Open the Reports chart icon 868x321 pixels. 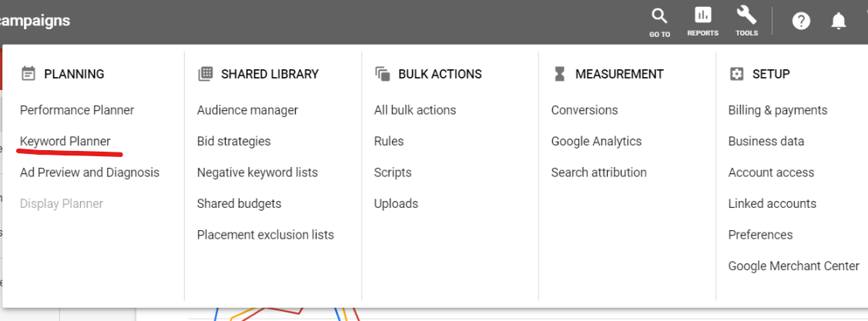tap(703, 15)
